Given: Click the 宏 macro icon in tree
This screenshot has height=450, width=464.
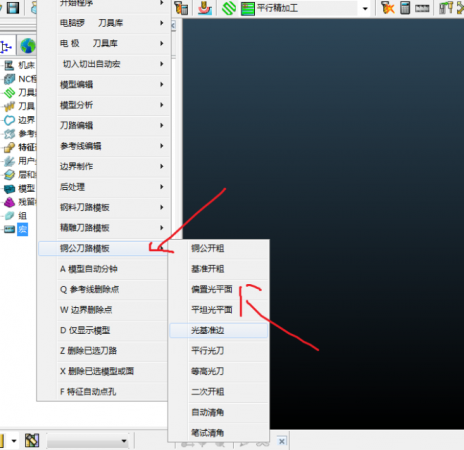Looking at the screenshot, I should coord(9,229).
